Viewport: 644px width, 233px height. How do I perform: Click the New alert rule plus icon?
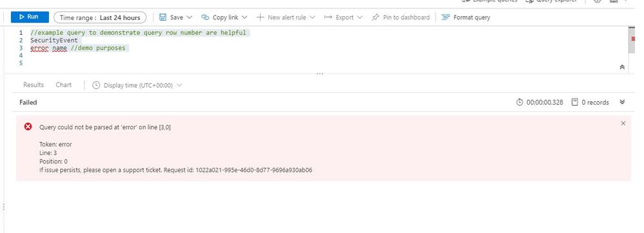pos(260,17)
